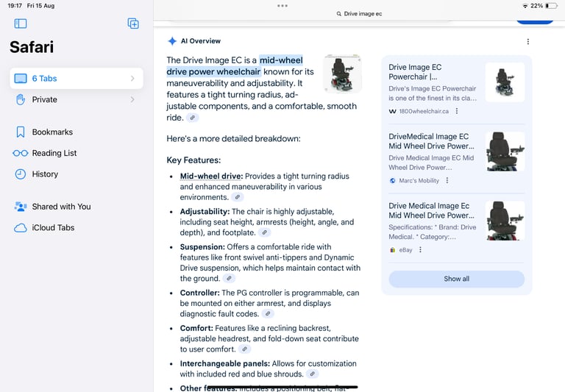Screen dimensions: 565x392
Task: Click the History clock icon
Action: click(21, 174)
